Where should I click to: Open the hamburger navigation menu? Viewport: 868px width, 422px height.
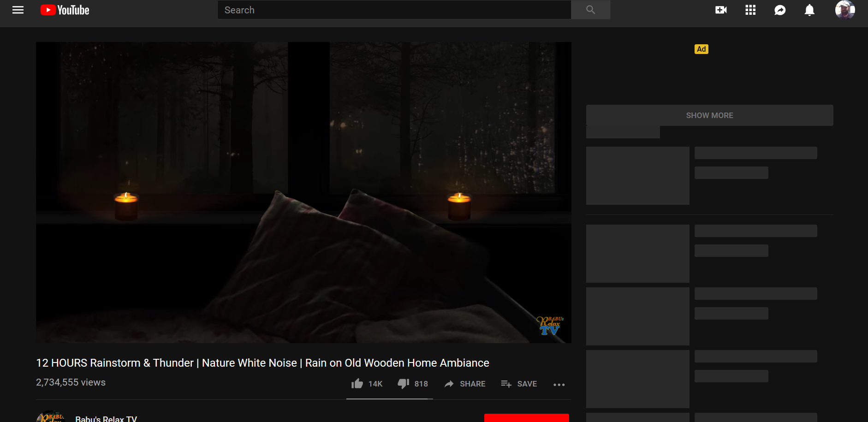[x=18, y=10]
